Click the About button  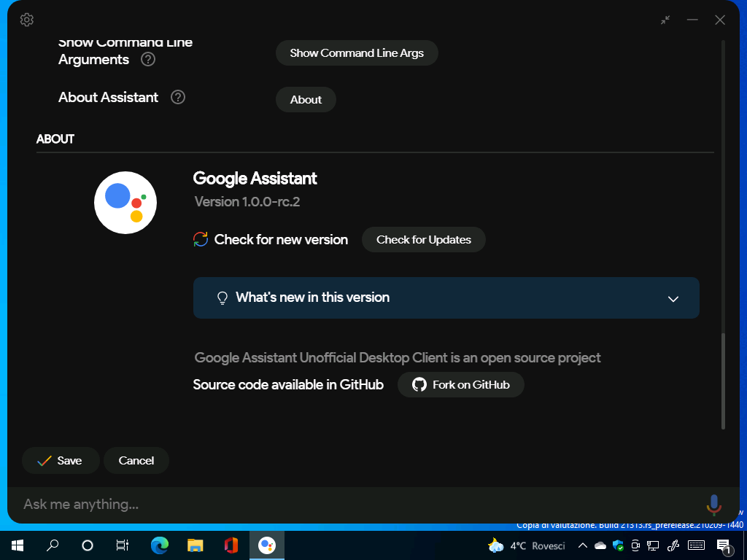[x=306, y=99]
